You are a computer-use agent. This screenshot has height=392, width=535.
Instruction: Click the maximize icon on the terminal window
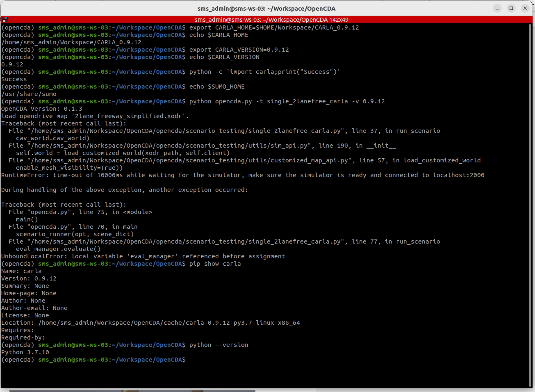[x=511, y=8]
